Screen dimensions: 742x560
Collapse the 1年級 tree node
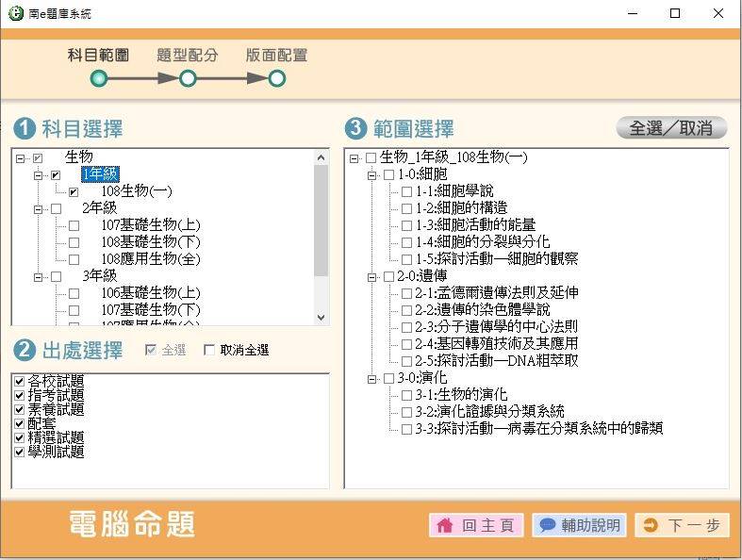[38, 175]
